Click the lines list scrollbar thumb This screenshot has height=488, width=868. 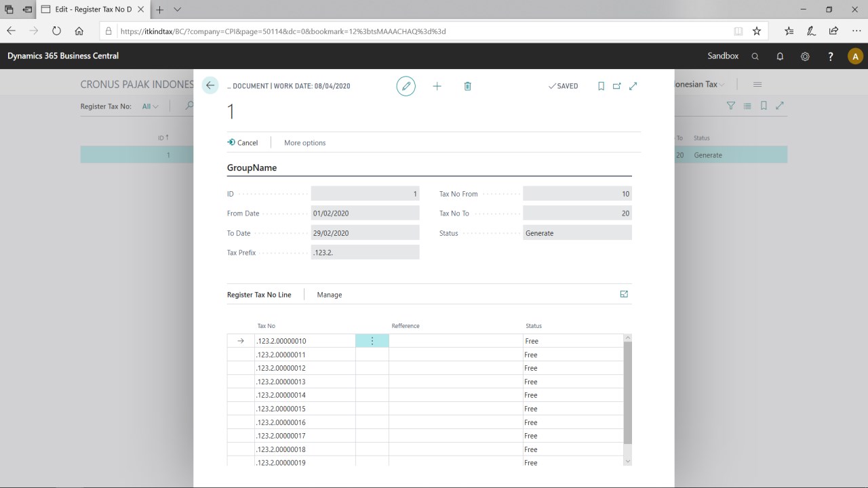[x=627, y=392]
